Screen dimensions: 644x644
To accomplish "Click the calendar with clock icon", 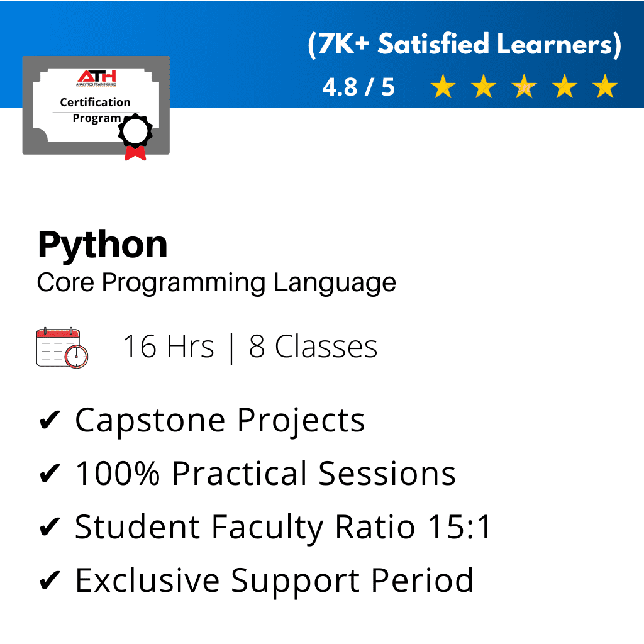I will 62,347.
